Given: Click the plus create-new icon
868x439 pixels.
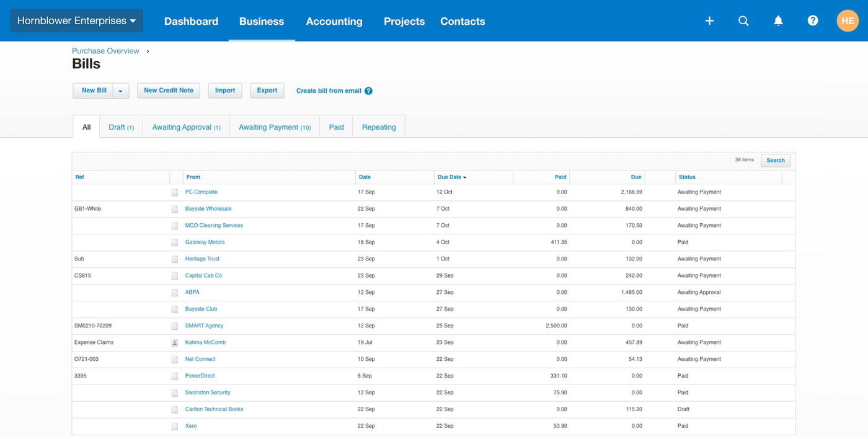Looking at the screenshot, I should (709, 21).
